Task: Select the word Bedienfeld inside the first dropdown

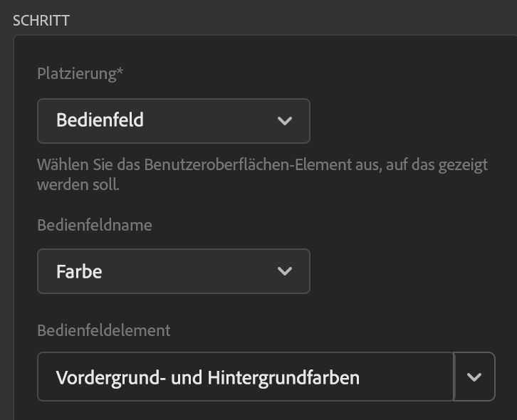Action: point(100,120)
